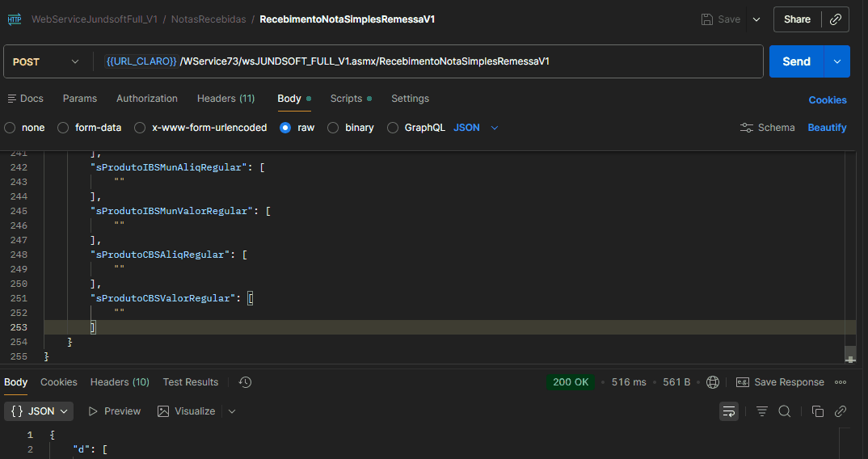Viewport: 868px width, 459px height.
Task: Select the none body type radio
Action: (x=10, y=128)
